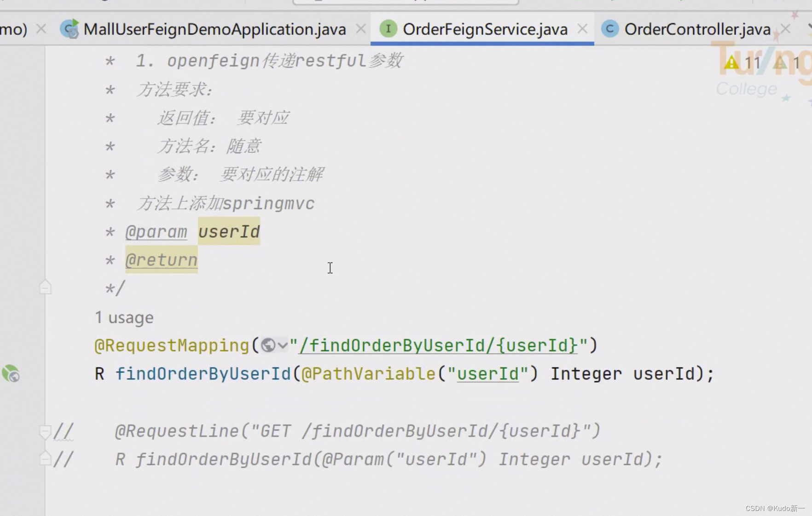Click the green endpoint globe icon in the gutter

(11, 374)
